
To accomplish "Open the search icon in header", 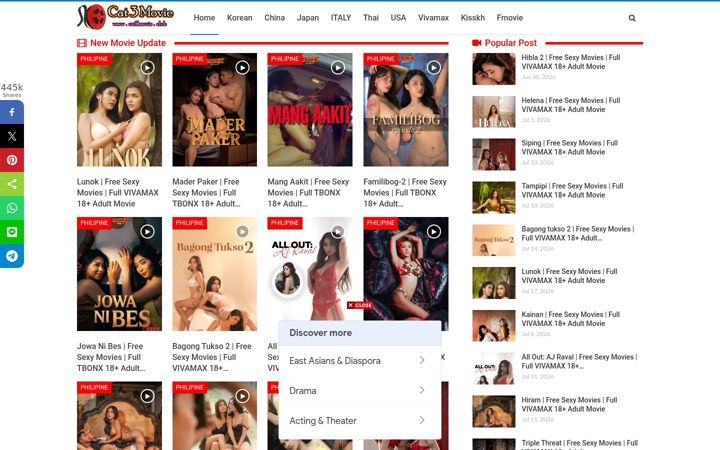I will 632,18.
